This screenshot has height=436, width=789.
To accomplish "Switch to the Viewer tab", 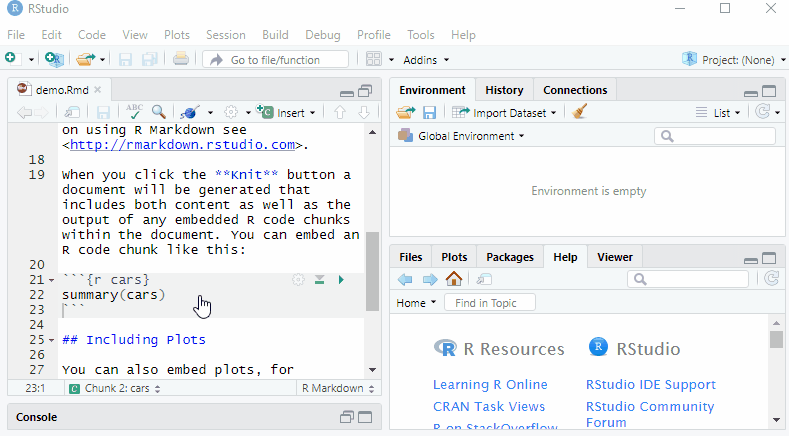I will point(615,257).
